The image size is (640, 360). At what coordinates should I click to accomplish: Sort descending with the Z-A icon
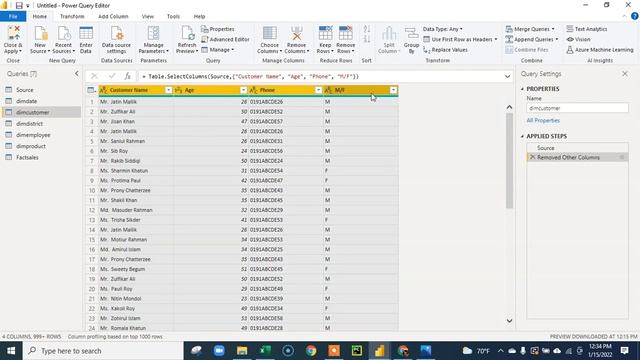[367, 39]
